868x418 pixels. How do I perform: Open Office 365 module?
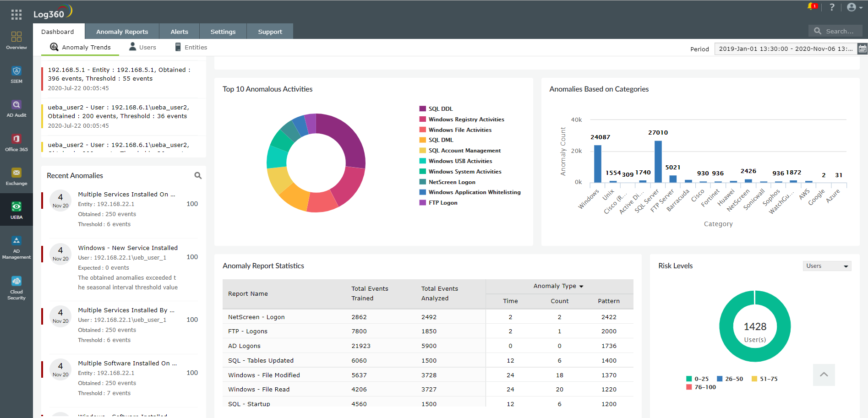(x=16, y=142)
